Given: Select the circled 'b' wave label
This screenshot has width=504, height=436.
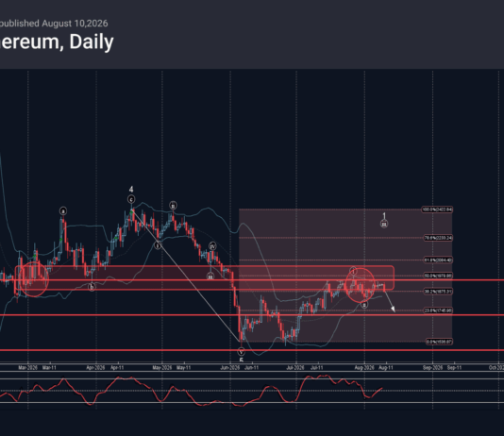Looking at the screenshot, I should (92, 287).
